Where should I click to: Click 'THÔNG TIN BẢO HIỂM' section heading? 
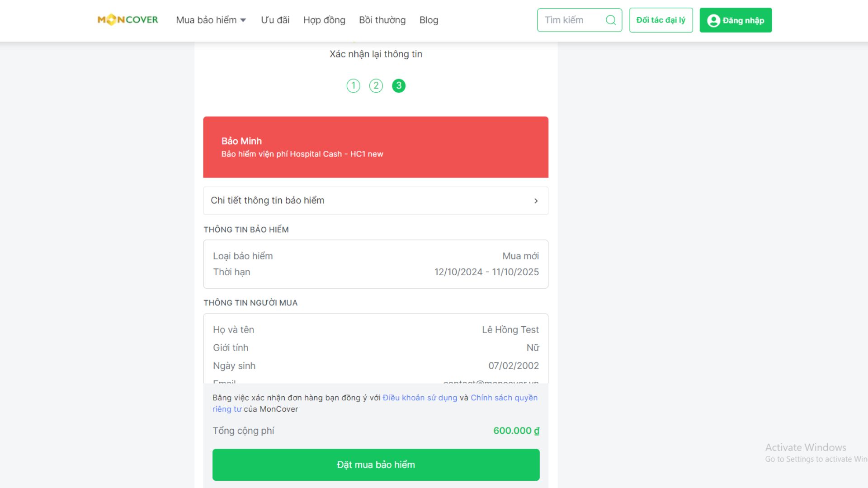coord(246,230)
